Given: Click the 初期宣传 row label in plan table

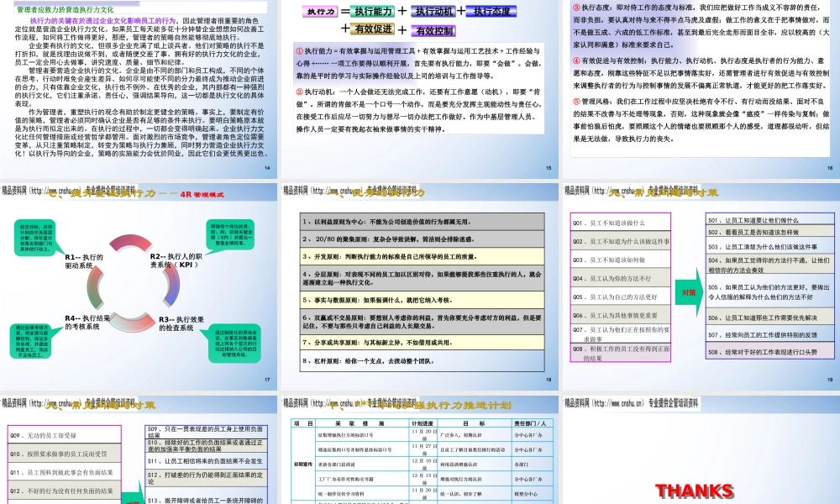Looking at the screenshot, I should click(x=303, y=464).
